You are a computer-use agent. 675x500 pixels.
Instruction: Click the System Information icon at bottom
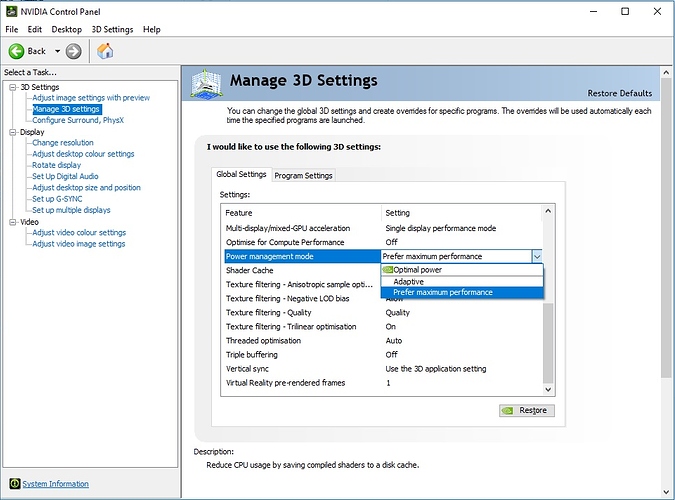(12, 484)
